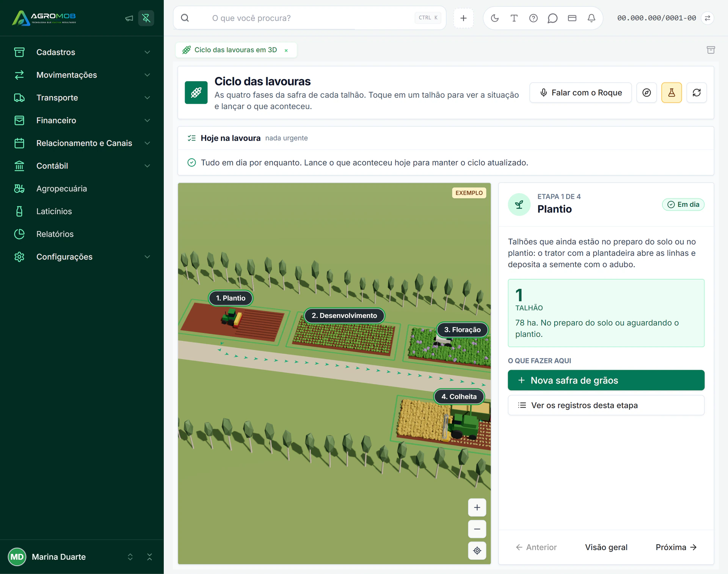This screenshot has width=728, height=574.
Task: Click the green wheat icon by title
Action: [x=196, y=92]
